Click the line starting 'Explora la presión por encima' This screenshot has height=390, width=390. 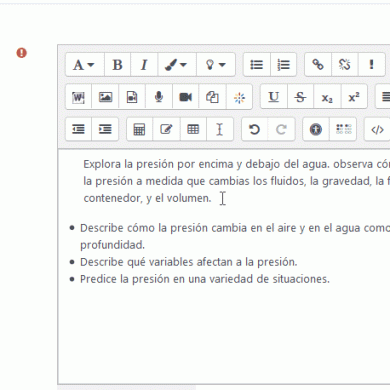236,164
